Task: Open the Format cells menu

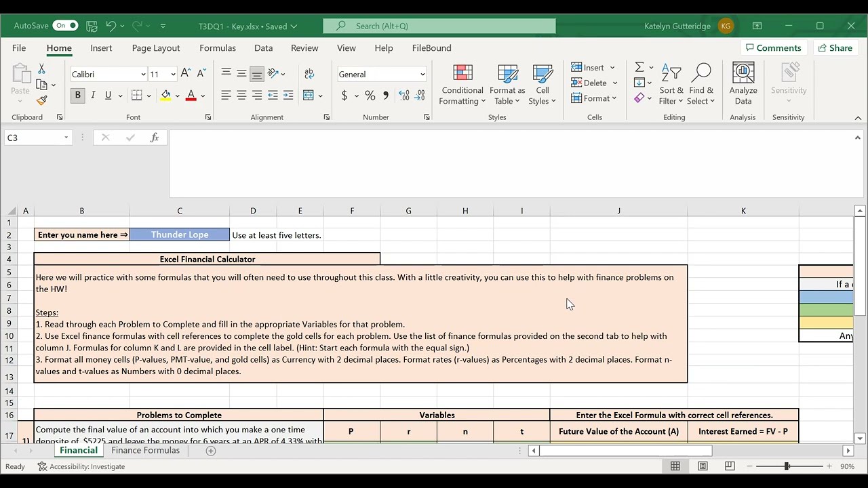Action: (x=594, y=98)
